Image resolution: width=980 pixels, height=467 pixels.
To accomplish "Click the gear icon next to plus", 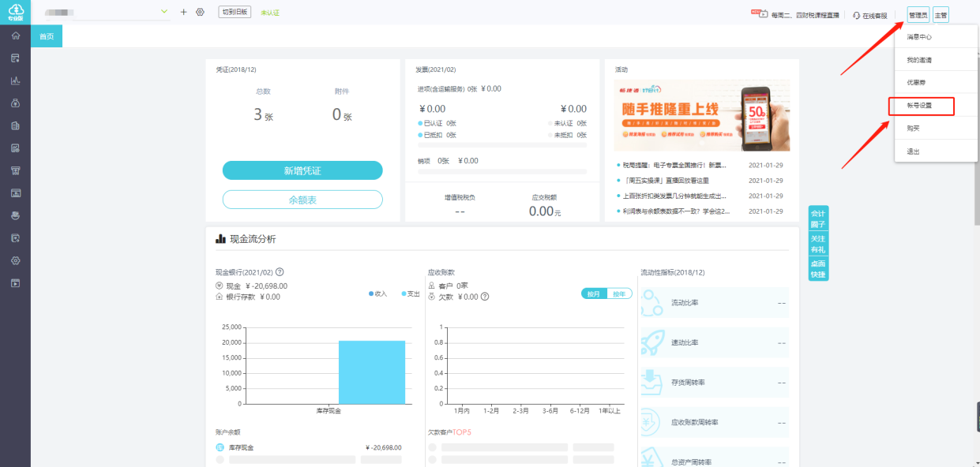I will [200, 12].
